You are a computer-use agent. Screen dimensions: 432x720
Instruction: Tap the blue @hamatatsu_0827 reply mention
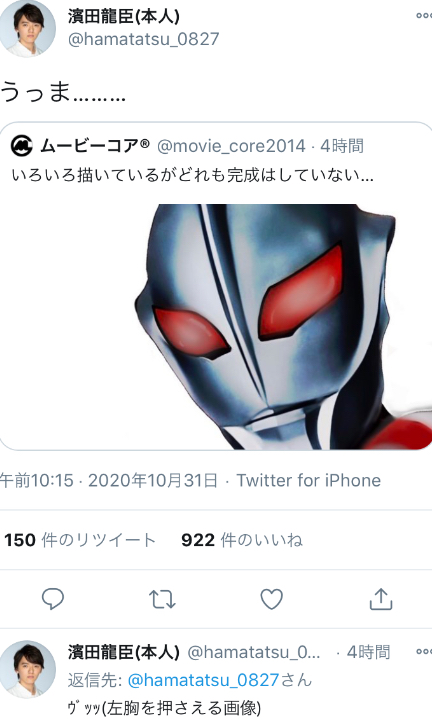(x=203, y=680)
